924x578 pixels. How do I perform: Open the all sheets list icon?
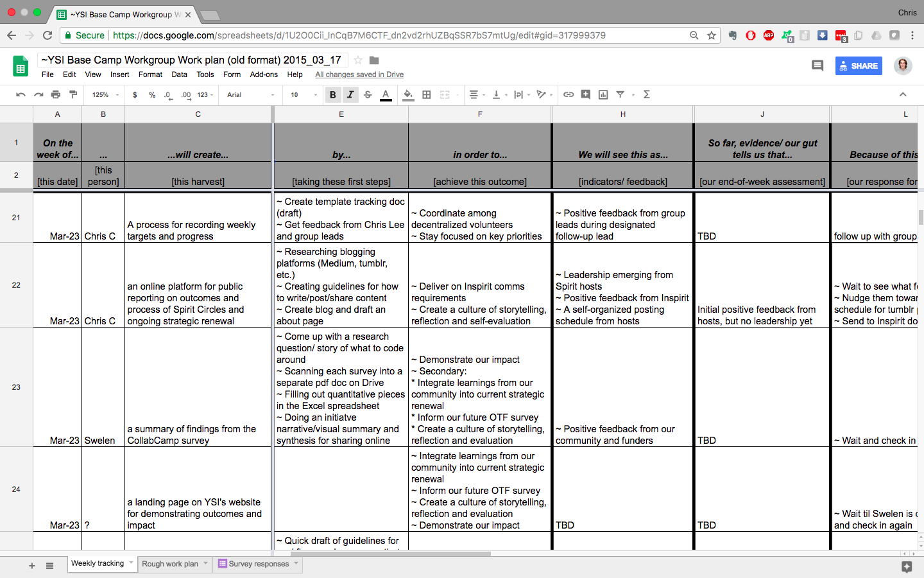(x=49, y=566)
